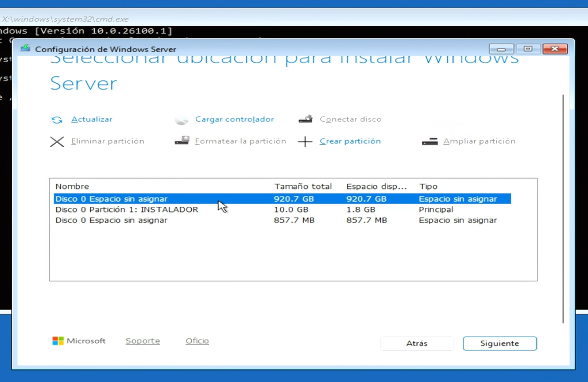Click the 10.0 GB total size cell

[x=291, y=210]
